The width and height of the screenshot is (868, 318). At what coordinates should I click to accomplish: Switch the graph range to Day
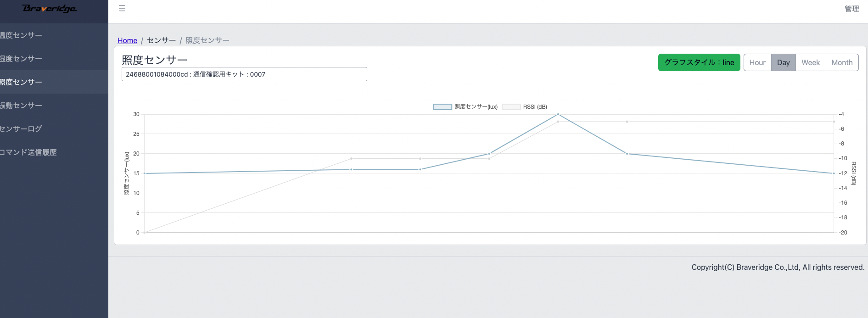tap(784, 62)
